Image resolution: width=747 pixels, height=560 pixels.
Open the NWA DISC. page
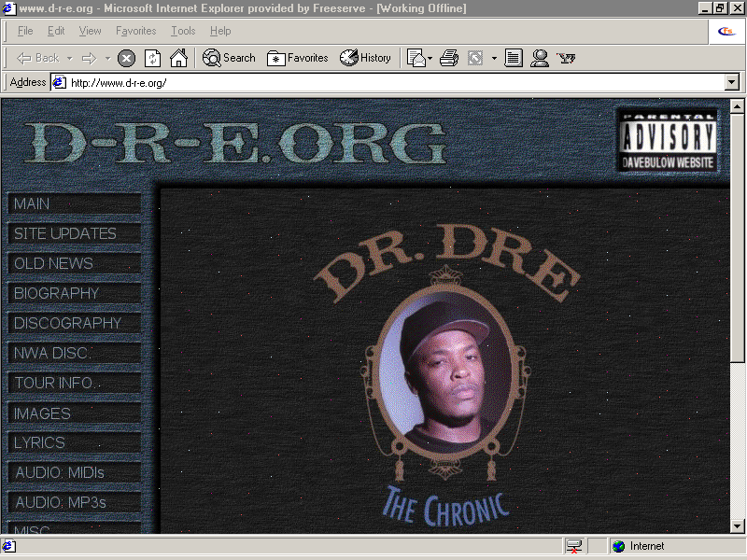75,353
